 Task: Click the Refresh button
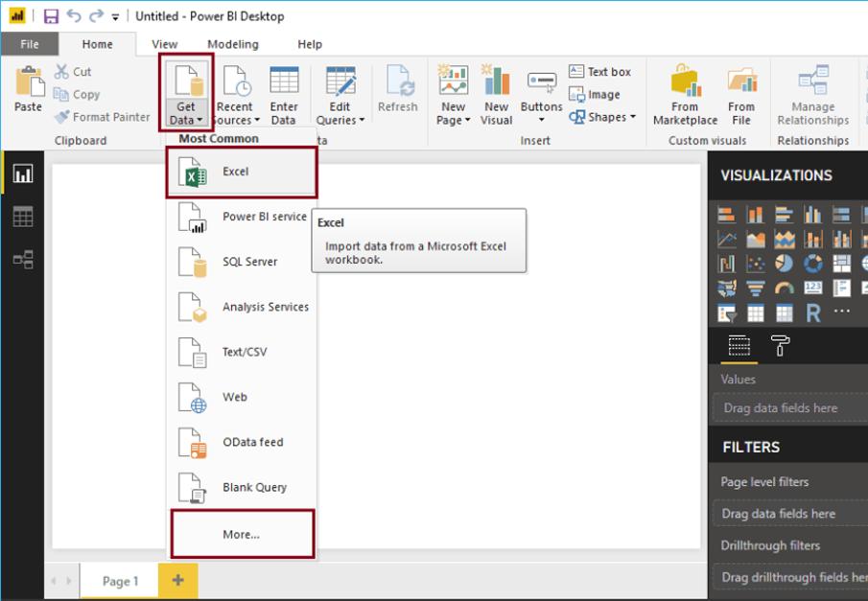pos(398,88)
